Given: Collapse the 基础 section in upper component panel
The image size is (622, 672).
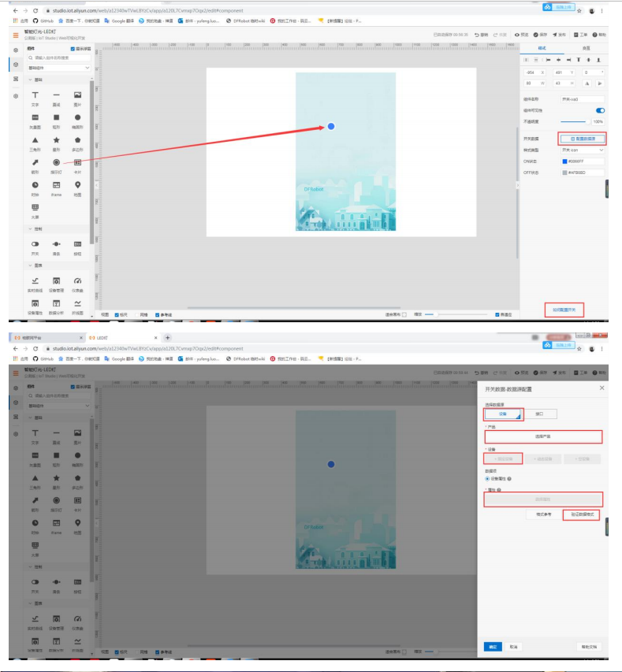Looking at the screenshot, I should 31,80.
